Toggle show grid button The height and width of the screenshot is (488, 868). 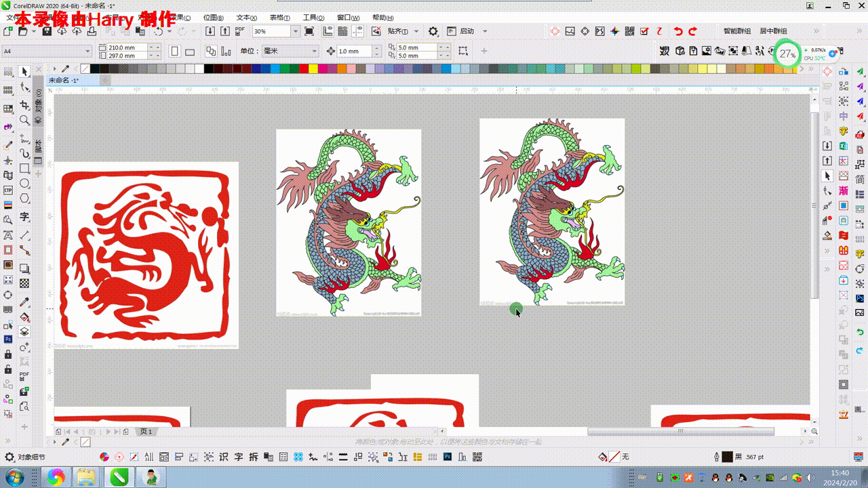click(x=343, y=31)
